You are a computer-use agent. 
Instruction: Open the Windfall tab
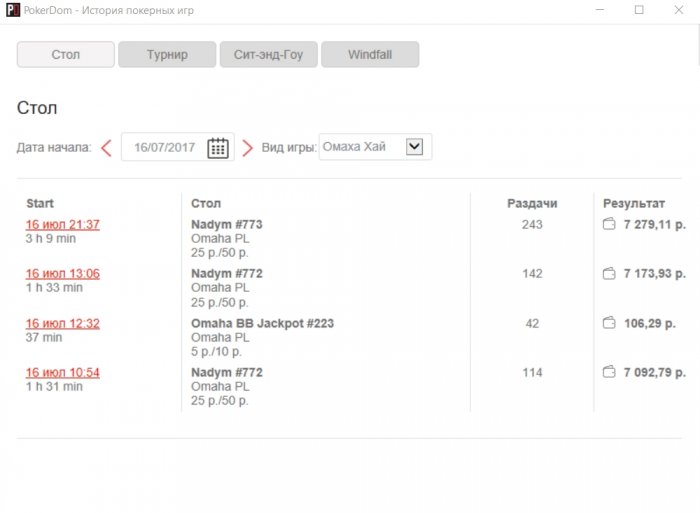[369, 54]
